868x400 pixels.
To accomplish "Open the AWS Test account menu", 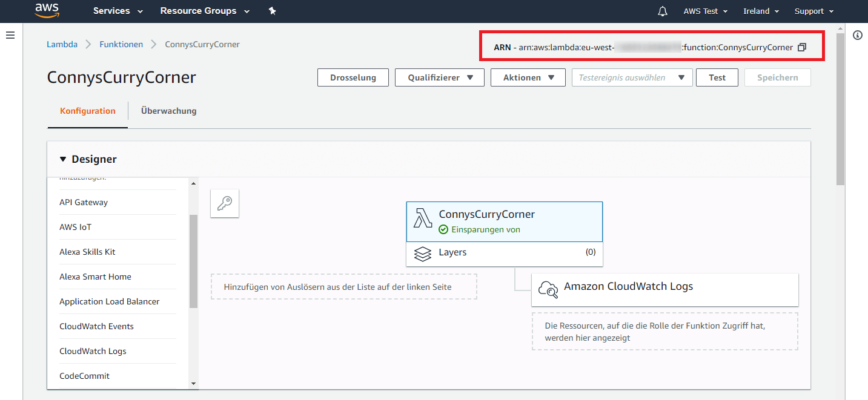I will pos(706,11).
